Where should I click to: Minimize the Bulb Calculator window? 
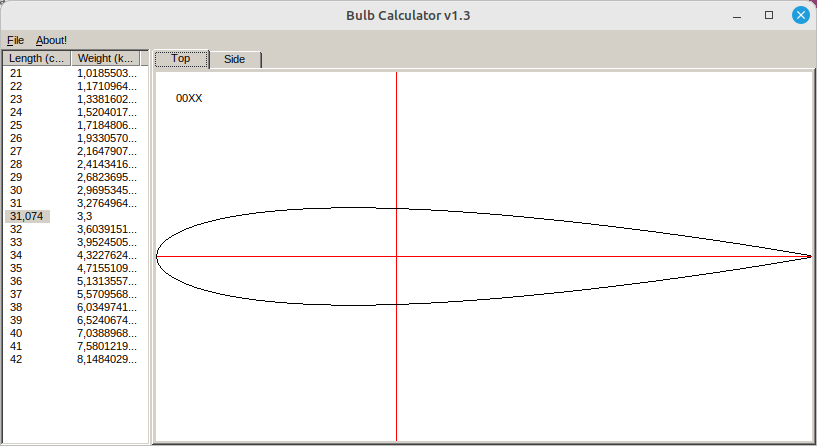click(x=737, y=16)
